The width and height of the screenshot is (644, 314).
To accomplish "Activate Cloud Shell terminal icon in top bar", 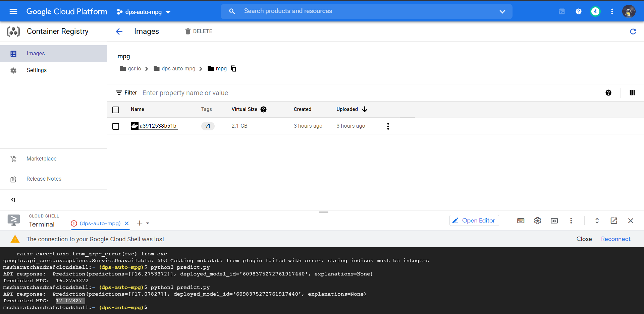I will [561, 11].
